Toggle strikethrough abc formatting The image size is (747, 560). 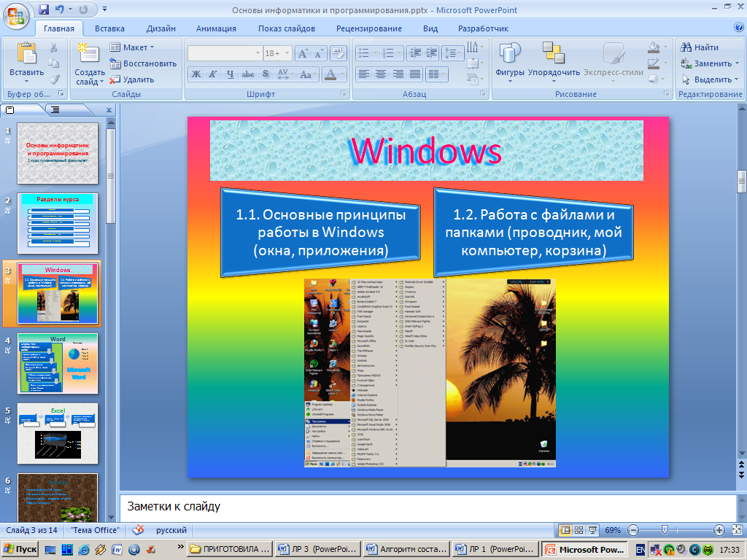tap(248, 74)
